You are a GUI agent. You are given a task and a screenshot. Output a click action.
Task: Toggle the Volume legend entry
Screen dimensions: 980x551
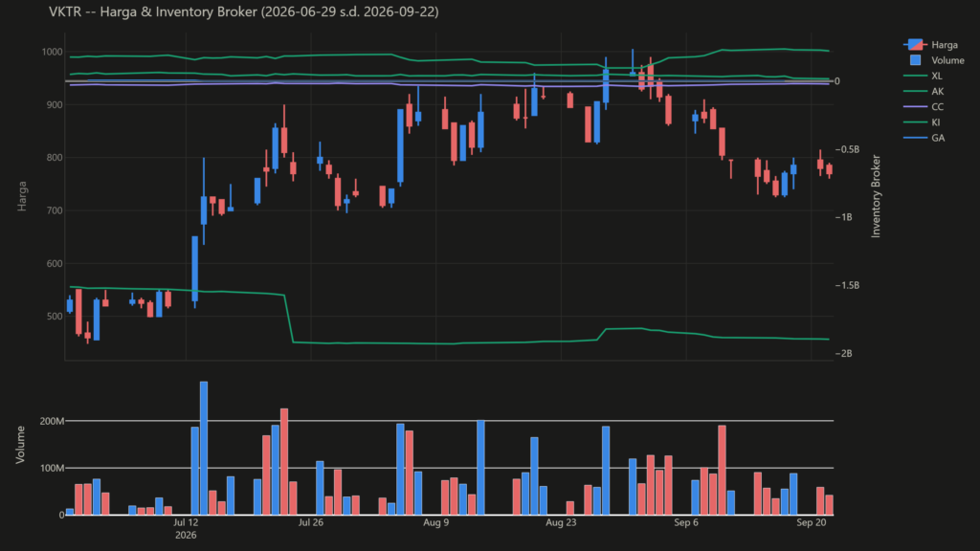[x=937, y=60]
